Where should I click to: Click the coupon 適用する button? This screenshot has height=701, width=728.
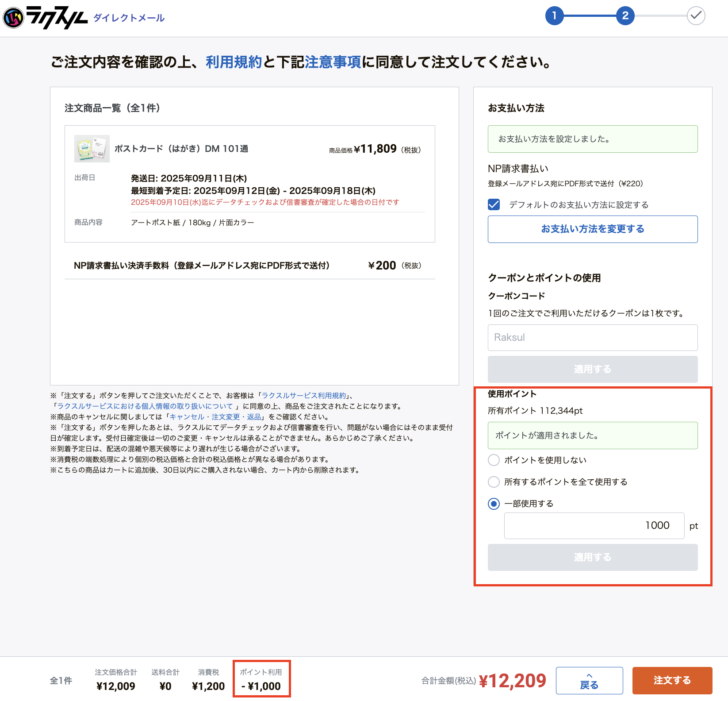[x=593, y=369]
